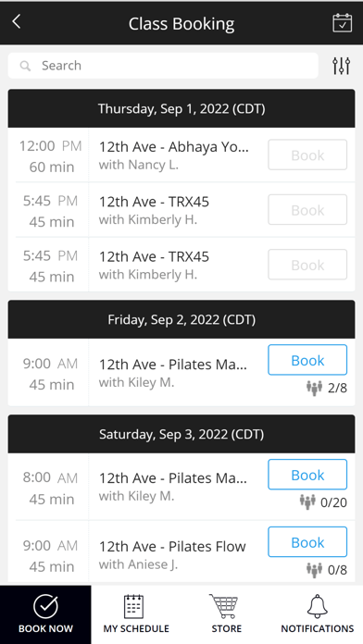Click Book for 12:00 PM Abhaya Yoga
Screen dimensions: 363x644
[x=307, y=155]
